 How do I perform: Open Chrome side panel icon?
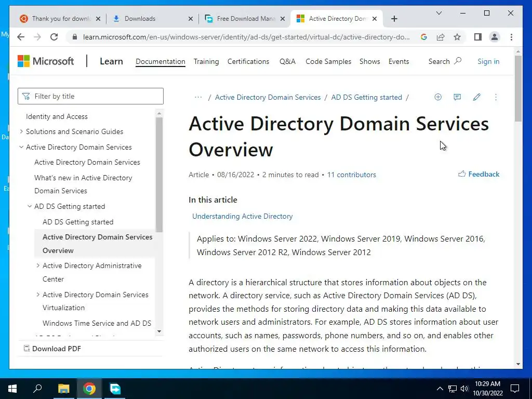(x=478, y=37)
